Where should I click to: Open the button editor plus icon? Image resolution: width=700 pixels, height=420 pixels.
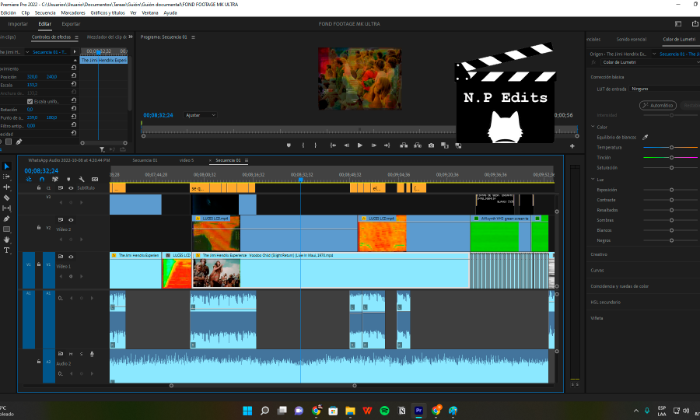(572, 146)
